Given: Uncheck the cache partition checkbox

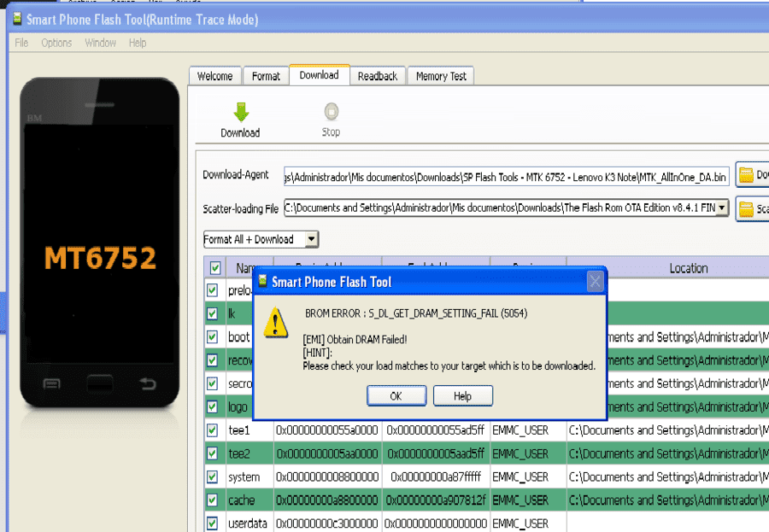Looking at the screenshot, I should 213,500.
